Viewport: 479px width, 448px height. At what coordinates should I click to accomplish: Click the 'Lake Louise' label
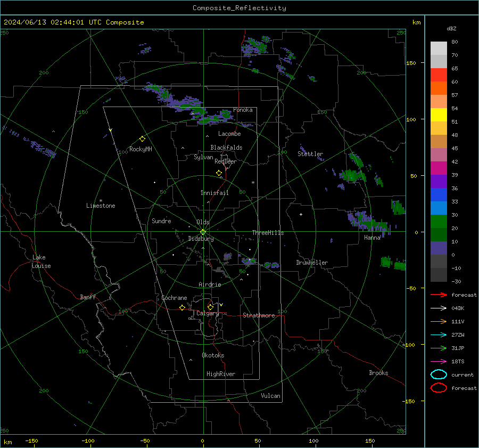pos(41,262)
